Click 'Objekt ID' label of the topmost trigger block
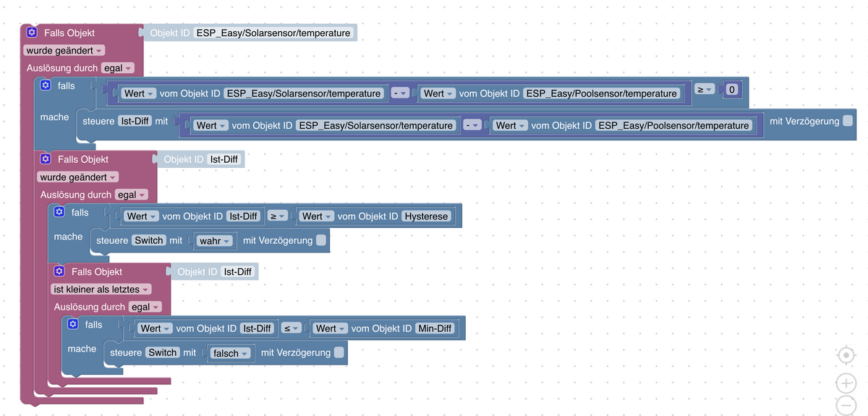The width and height of the screenshot is (868, 416). [x=170, y=33]
